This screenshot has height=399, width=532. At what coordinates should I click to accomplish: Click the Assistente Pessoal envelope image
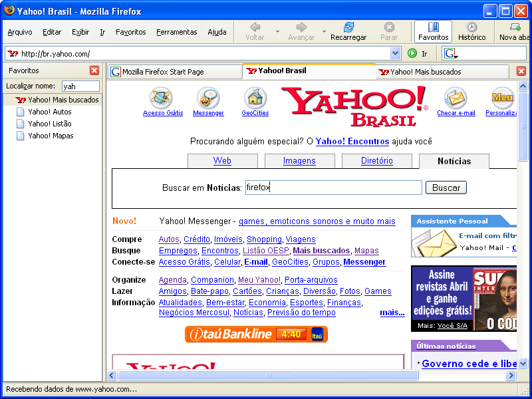click(434, 242)
